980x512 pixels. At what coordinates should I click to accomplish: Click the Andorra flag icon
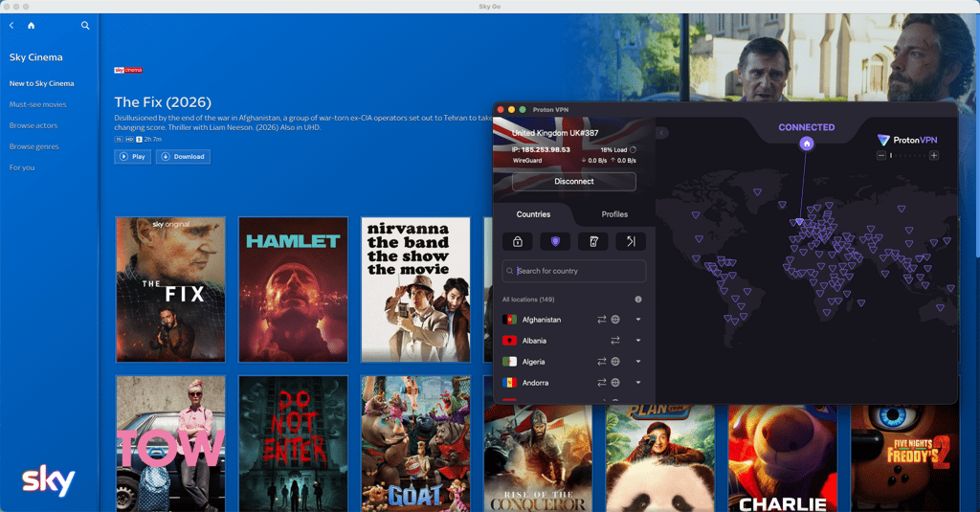point(509,383)
